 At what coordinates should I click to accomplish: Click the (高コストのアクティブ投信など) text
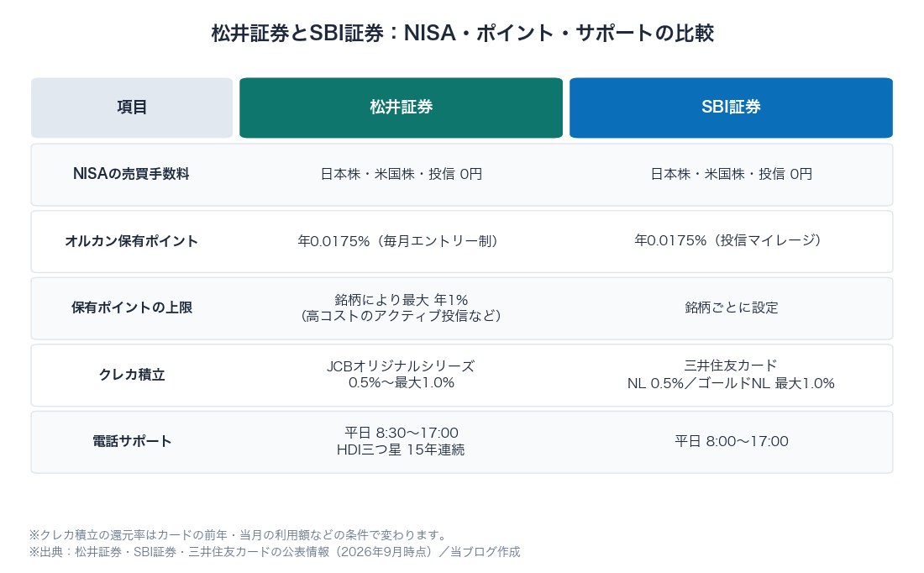pos(402,316)
